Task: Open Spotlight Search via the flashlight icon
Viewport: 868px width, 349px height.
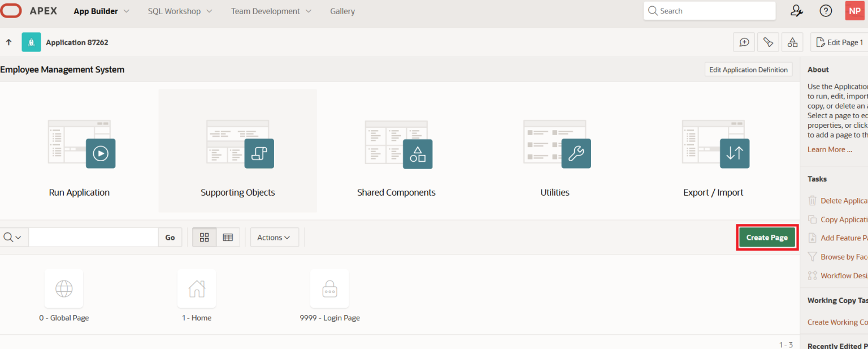Action: pos(768,42)
